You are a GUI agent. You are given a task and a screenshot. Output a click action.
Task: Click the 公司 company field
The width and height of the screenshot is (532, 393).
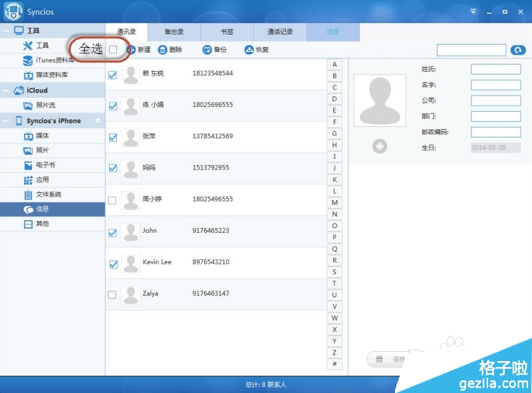pyautogui.click(x=495, y=100)
